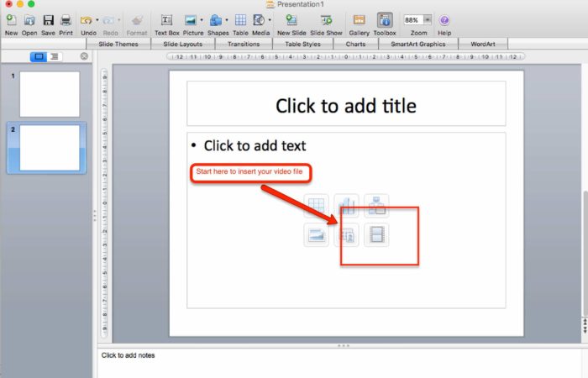The height and width of the screenshot is (378, 588).
Task: Switch to slide thumbnail view in sidebar
Action: 39,56
